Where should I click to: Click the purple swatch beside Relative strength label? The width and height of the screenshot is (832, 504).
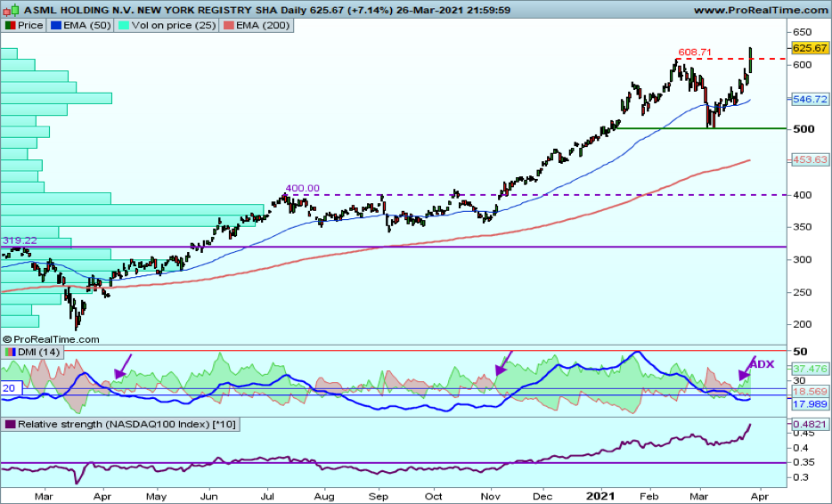11,425
